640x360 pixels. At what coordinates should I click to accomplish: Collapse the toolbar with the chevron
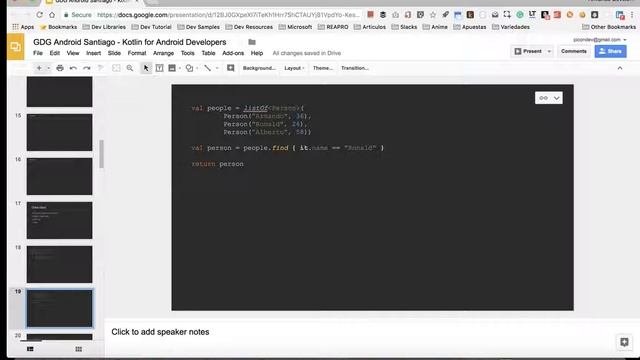coord(620,68)
